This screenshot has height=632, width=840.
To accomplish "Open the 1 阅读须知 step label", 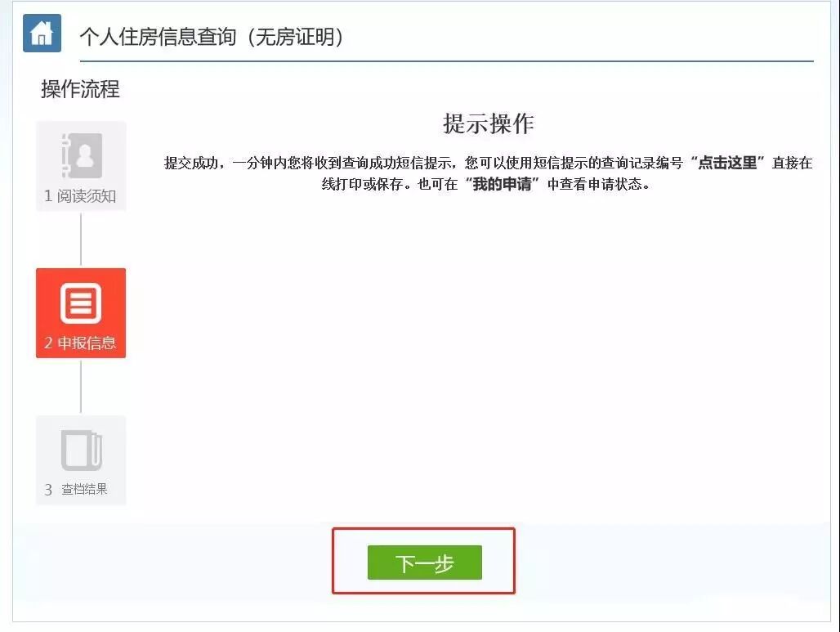I will (x=80, y=196).
